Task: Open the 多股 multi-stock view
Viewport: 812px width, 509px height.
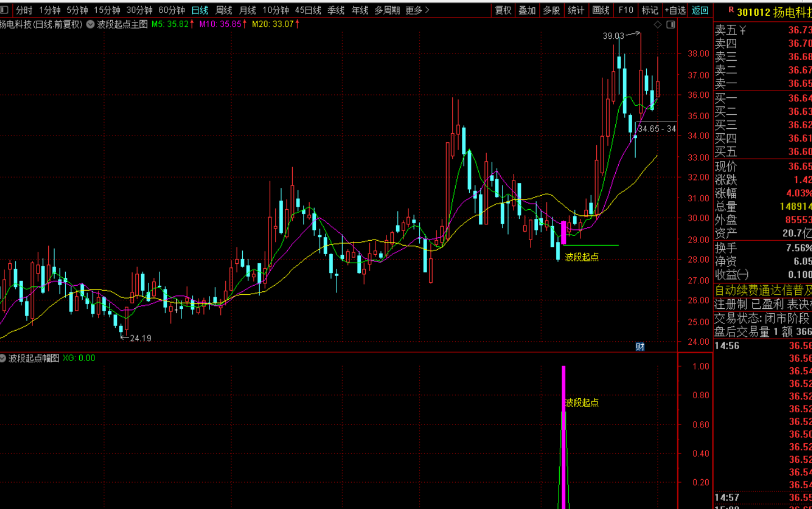Action: [x=551, y=10]
